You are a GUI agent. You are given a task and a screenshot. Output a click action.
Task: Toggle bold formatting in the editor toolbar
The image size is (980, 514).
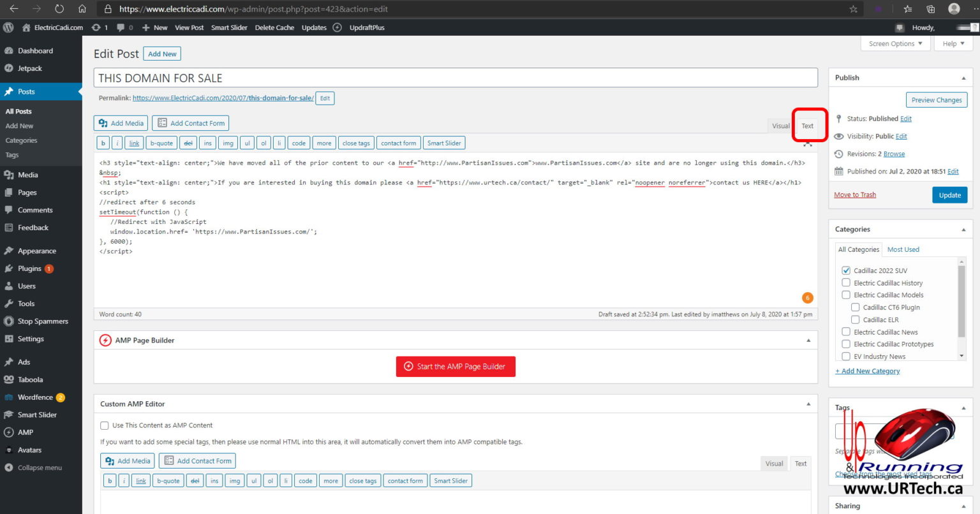pos(103,143)
